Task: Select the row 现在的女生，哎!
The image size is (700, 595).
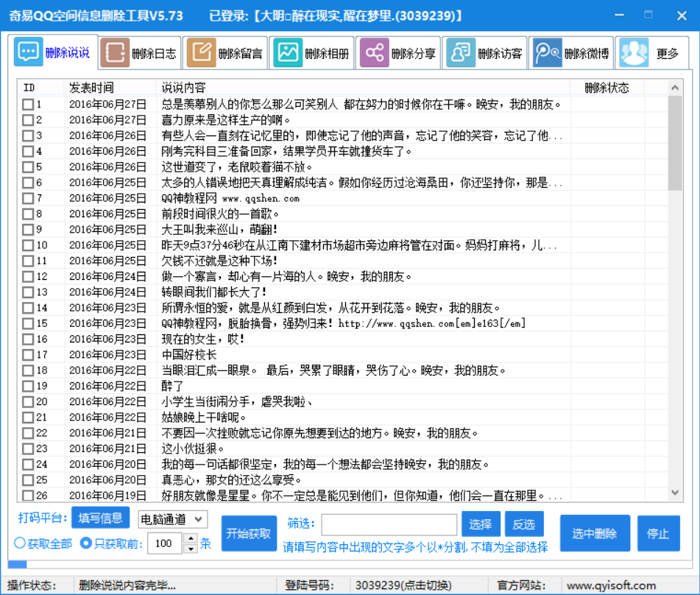Action: pyautogui.click(x=344, y=339)
